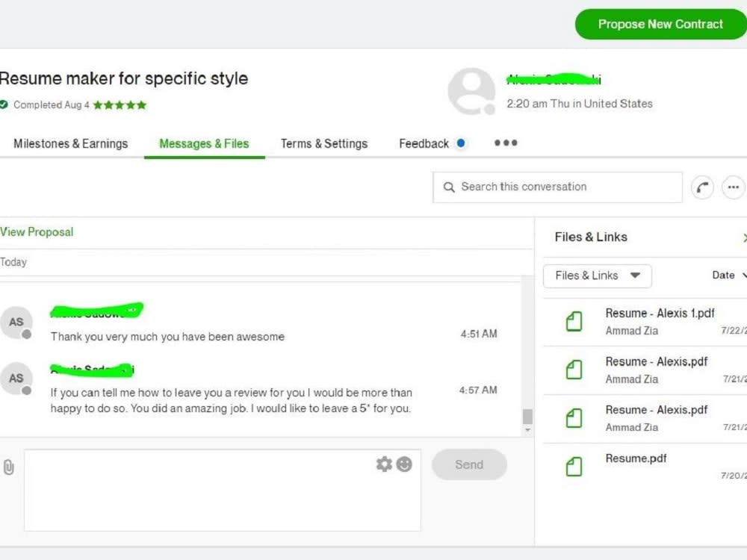Click the attach file paperclip icon
747x560 pixels.
(8, 467)
